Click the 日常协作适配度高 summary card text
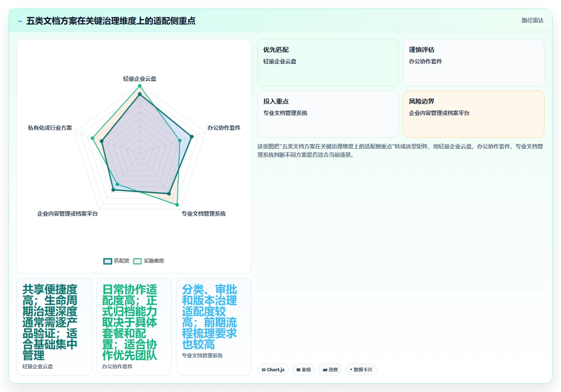Viewport: 561px width, 392px height. pos(130,322)
